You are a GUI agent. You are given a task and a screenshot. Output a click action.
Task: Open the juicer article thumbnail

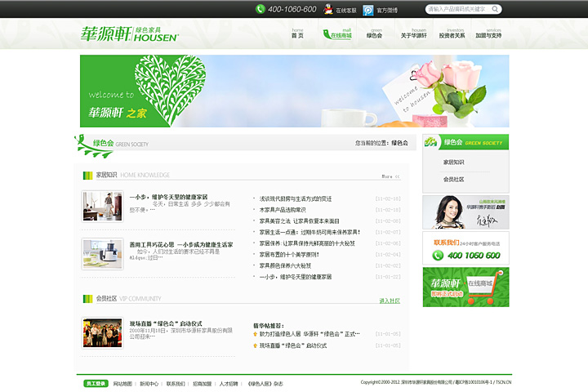click(x=102, y=252)
